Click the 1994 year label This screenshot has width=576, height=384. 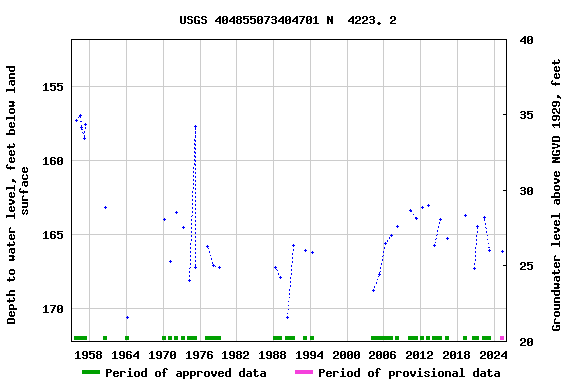point(309,355)
